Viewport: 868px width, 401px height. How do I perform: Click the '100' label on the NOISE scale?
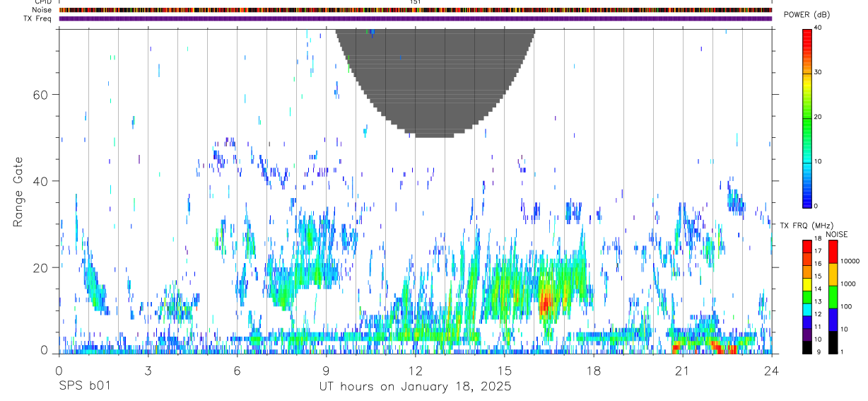(846, 306)
